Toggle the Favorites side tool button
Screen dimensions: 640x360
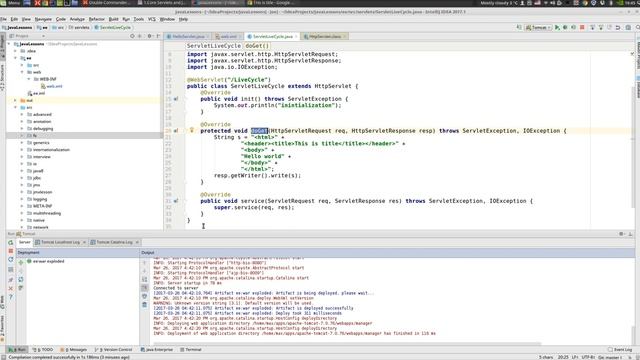[x=2, y=328]
